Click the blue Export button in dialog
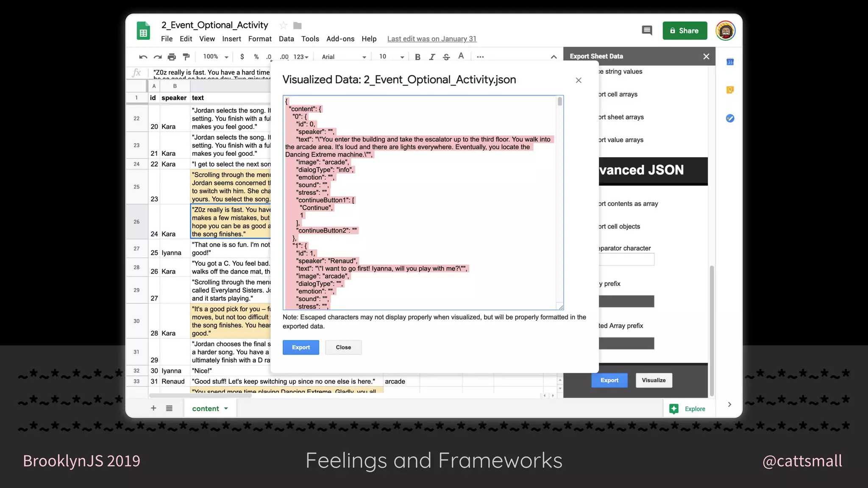Screen dimensions: 868x488 pos(300,347)
